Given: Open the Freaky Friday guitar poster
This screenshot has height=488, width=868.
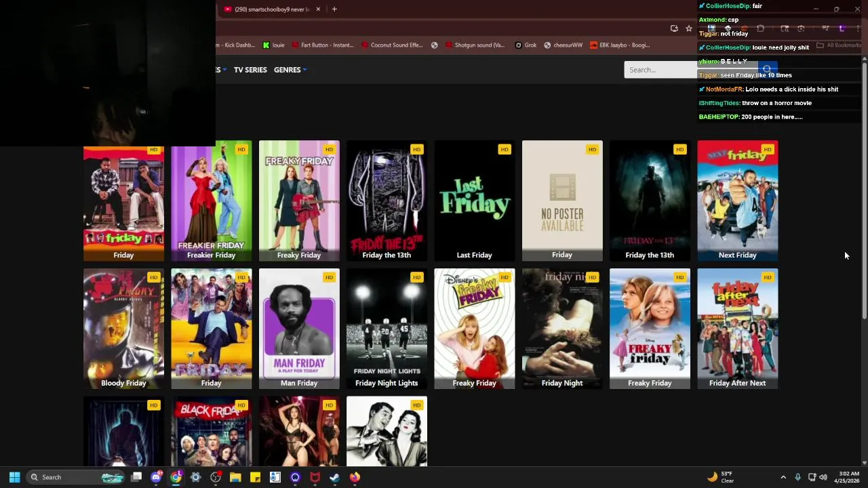Looking at the screenshot, I should coord(299,201).
